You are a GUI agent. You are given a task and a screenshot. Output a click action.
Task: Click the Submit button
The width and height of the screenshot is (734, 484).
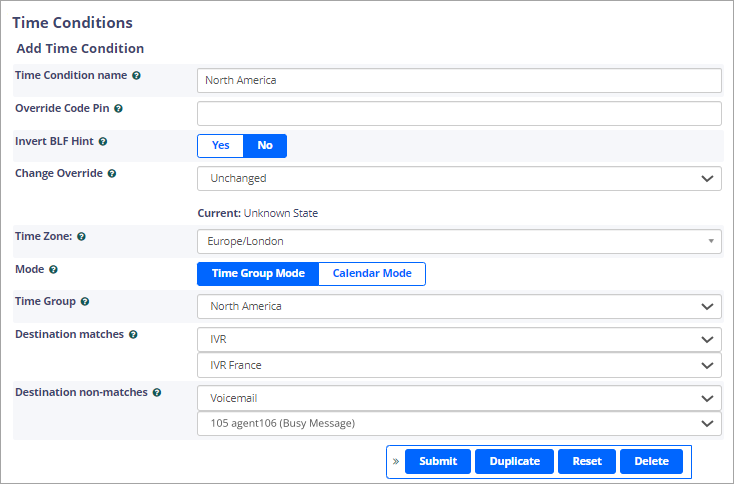438,462
